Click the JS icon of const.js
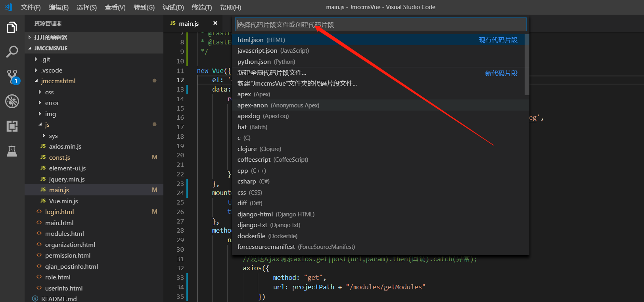Screen dimensions: 644x302 tap(43, 157)
